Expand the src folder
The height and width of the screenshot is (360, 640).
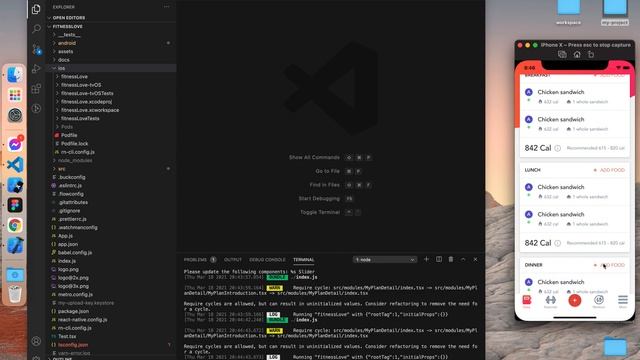(x=62, y=169)
